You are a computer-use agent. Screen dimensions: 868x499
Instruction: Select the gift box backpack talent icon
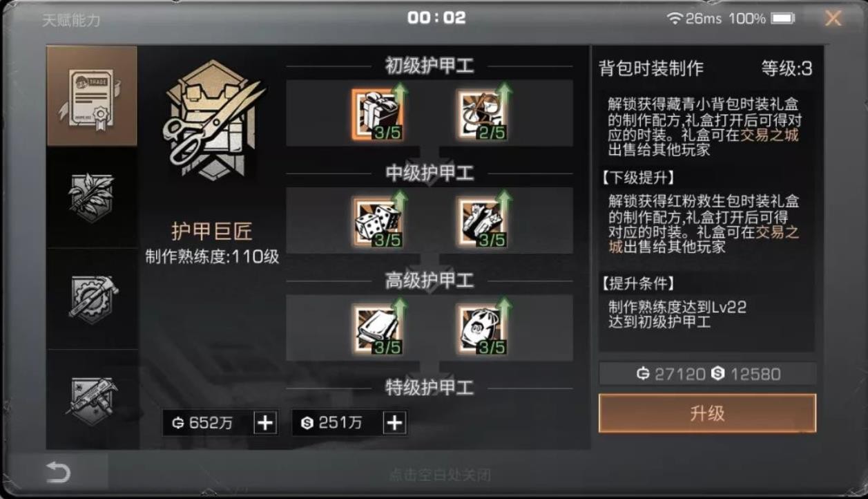tap(377, 113)
